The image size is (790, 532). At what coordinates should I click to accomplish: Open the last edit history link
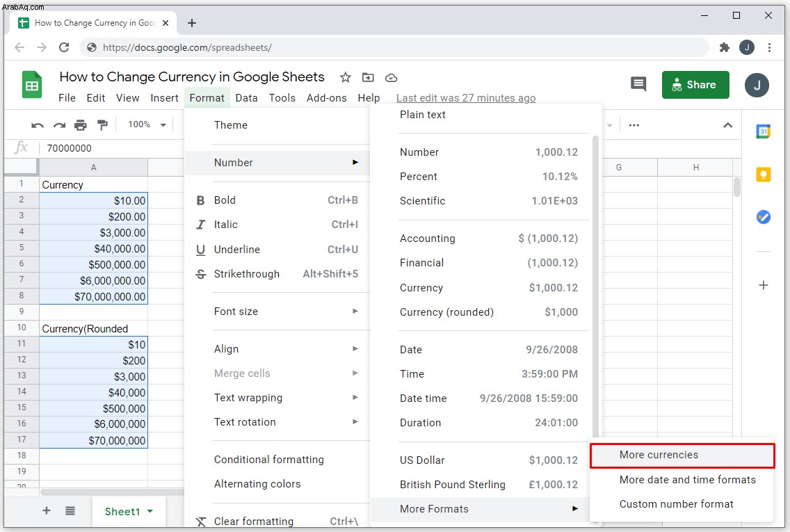tap(466, 98)
